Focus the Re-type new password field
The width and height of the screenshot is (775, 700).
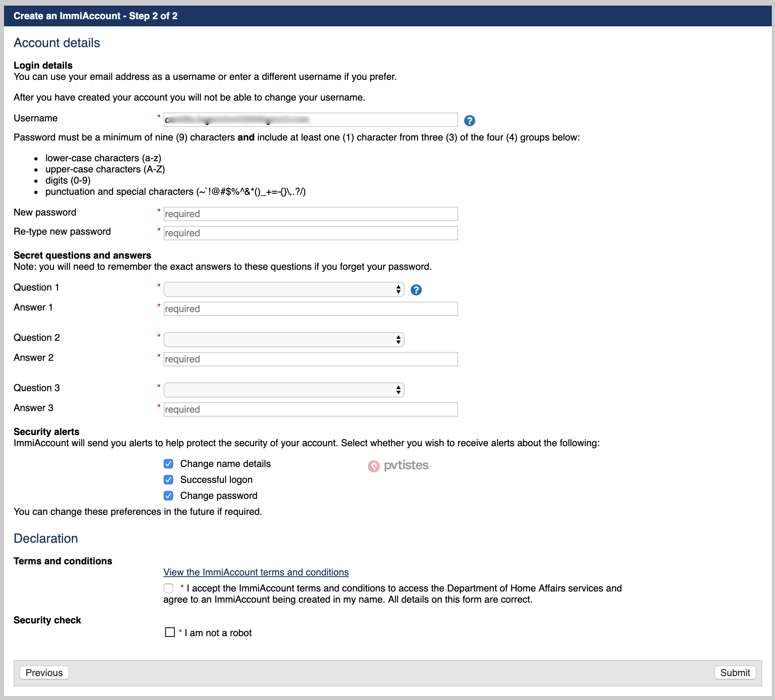pyautogui.click(x=310, y=233)
